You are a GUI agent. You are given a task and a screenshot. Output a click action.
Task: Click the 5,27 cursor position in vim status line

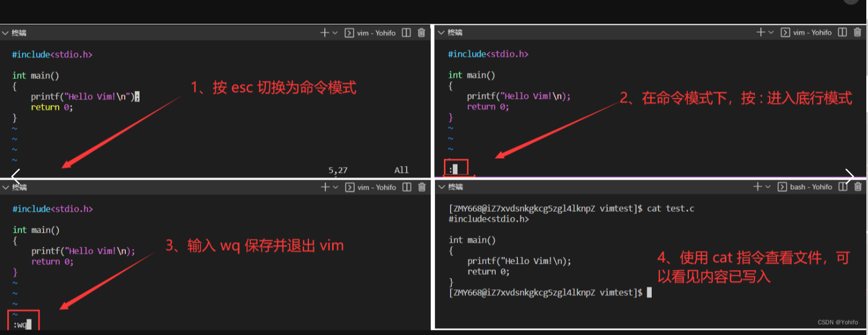pyautogui.click(x=338, y=170)
